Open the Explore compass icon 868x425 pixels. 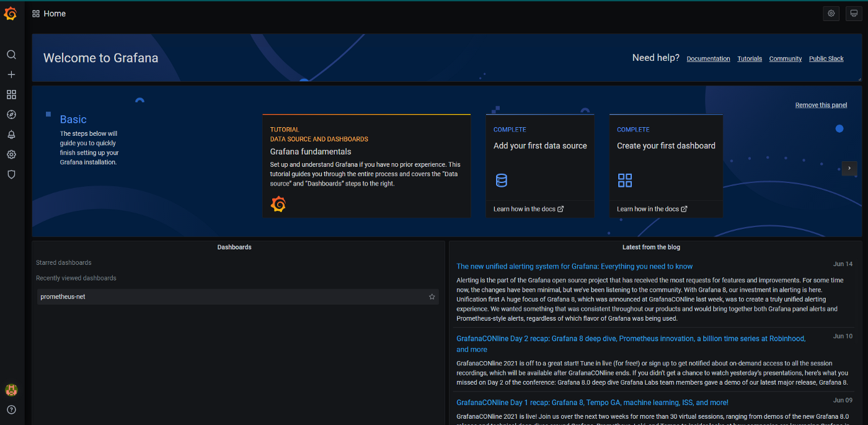pos(11,114)
